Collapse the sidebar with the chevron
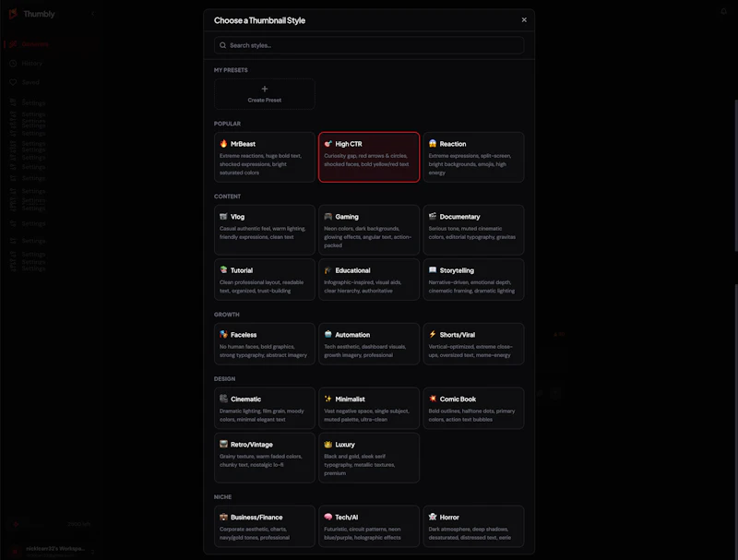 [x=93, y=14]
